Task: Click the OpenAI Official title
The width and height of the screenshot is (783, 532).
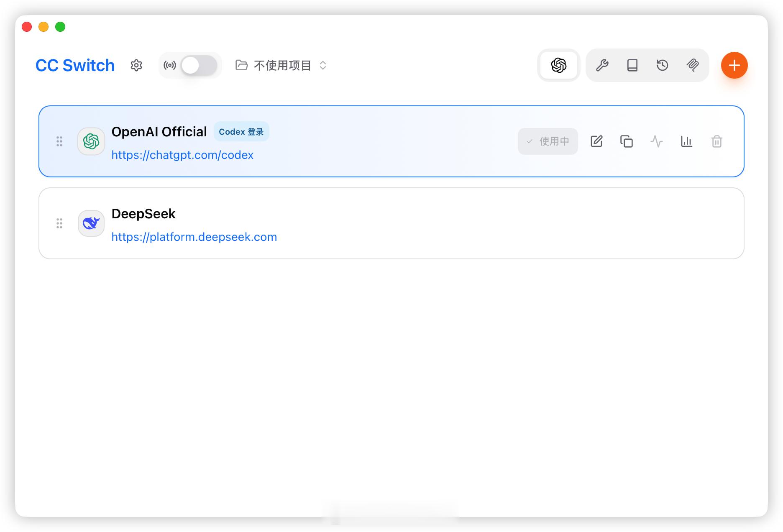Action: click(159, 132)
